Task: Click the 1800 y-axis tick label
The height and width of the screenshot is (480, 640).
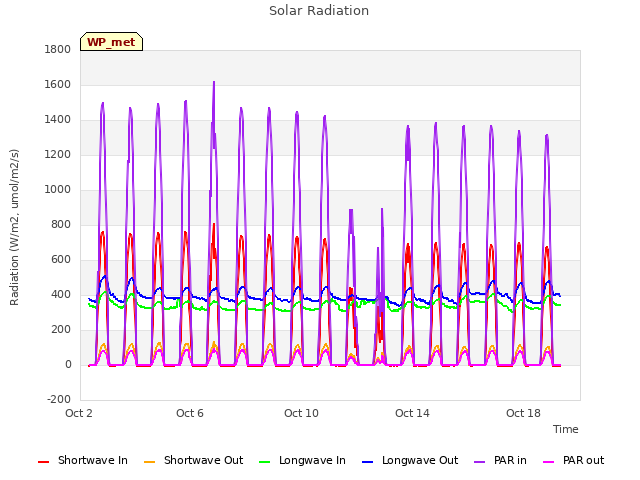Action: click(58, 50)
